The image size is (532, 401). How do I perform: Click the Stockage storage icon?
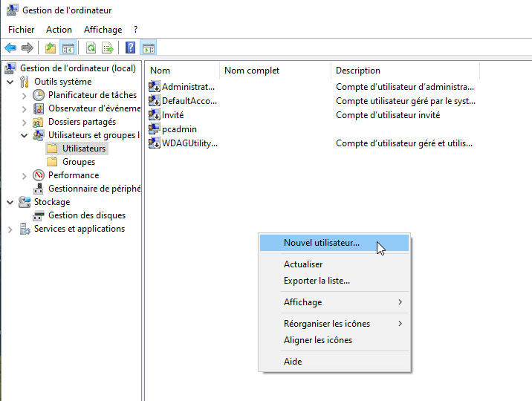point(25,202)
